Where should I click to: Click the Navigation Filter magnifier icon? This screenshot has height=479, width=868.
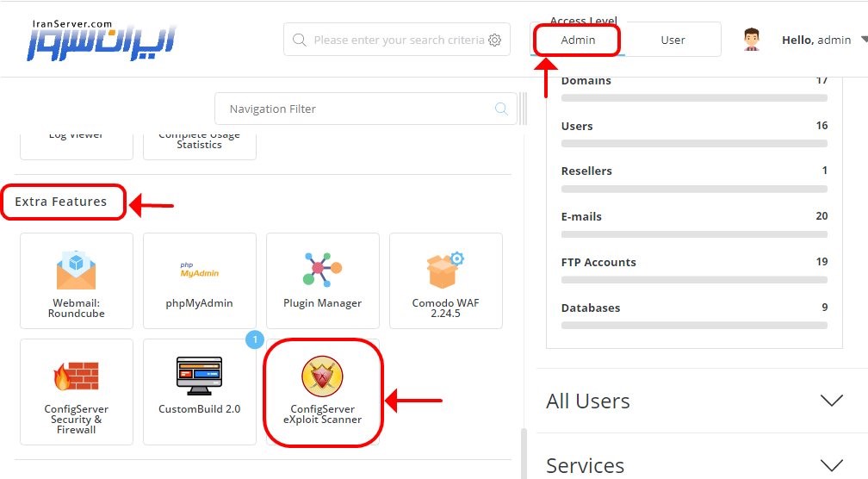(501, 109)
